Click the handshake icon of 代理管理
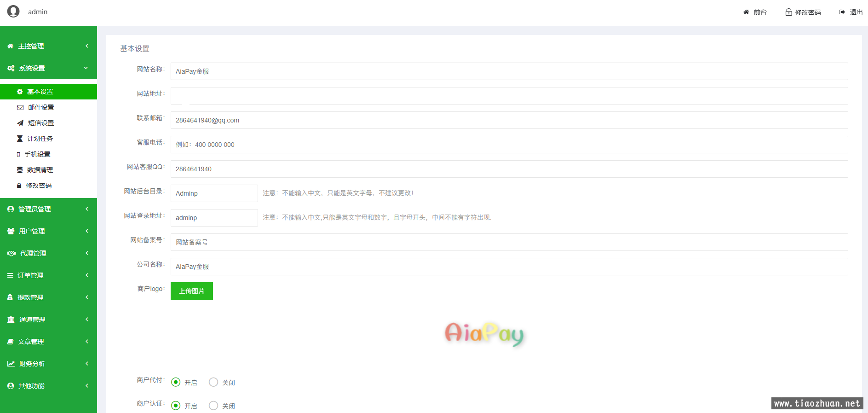 tap(11, 253)
